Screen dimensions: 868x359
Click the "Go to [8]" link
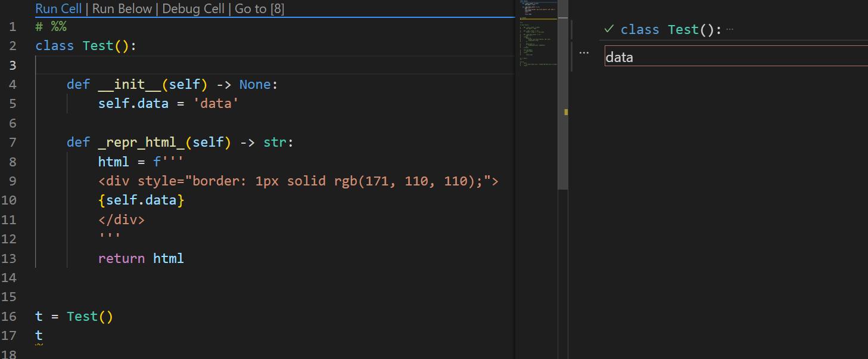point(261,8)
